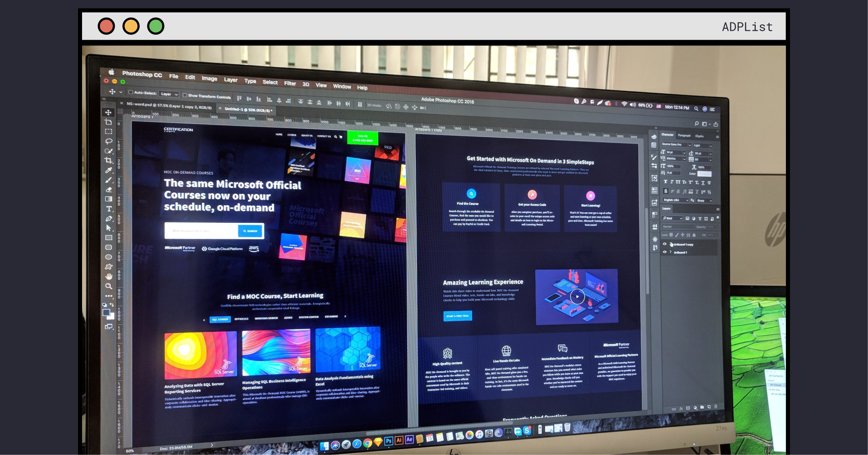Viewport: 868px width, 455px height.
Task: Open the File menu
Action: [x=174, y=76]
